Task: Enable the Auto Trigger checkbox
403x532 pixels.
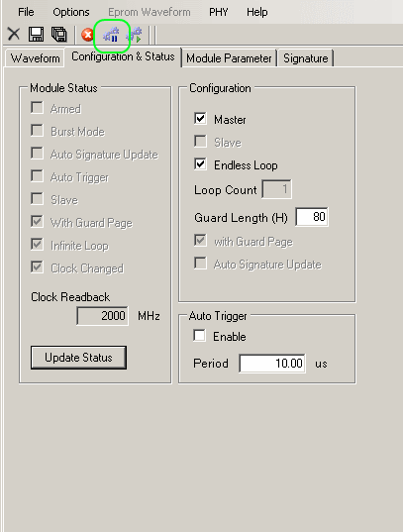Action: [199, 335]
